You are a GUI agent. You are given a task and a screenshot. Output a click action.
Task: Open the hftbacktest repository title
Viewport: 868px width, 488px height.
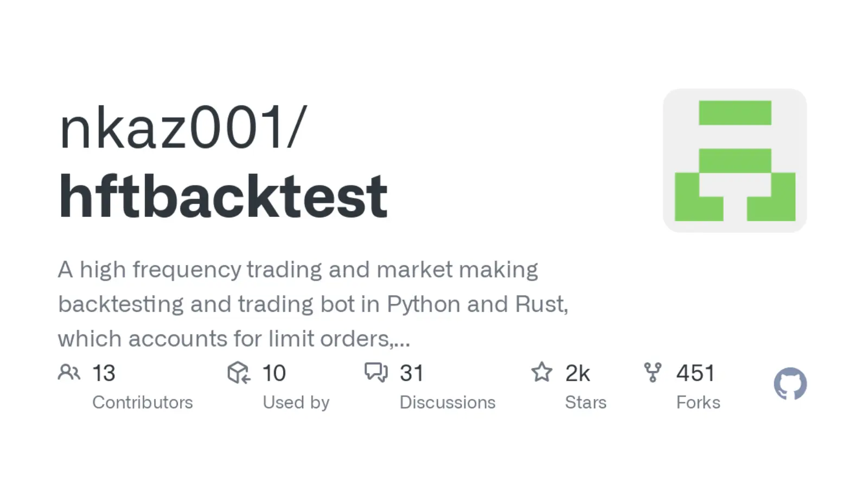pyautogui.click(x=223, y=196)
